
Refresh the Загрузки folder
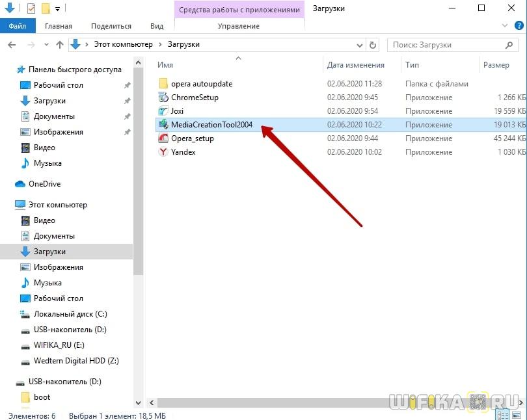coord(372,45)
